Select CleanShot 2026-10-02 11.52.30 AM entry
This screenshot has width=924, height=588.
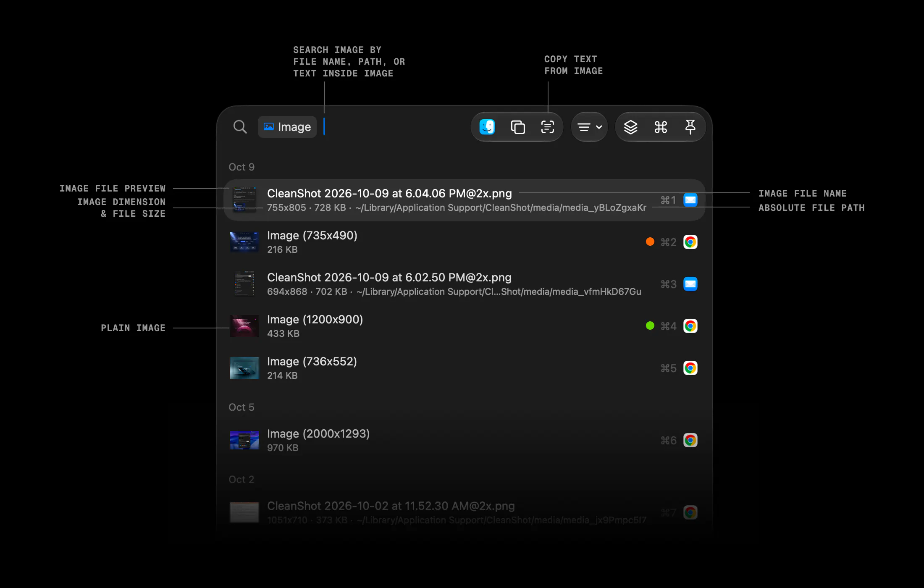pos(464,512)
